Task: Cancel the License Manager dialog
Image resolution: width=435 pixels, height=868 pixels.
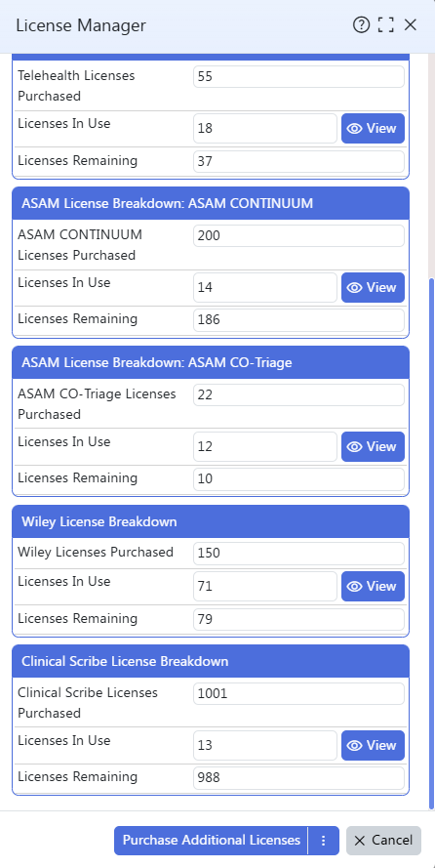Action: click(x=383, y=841)
